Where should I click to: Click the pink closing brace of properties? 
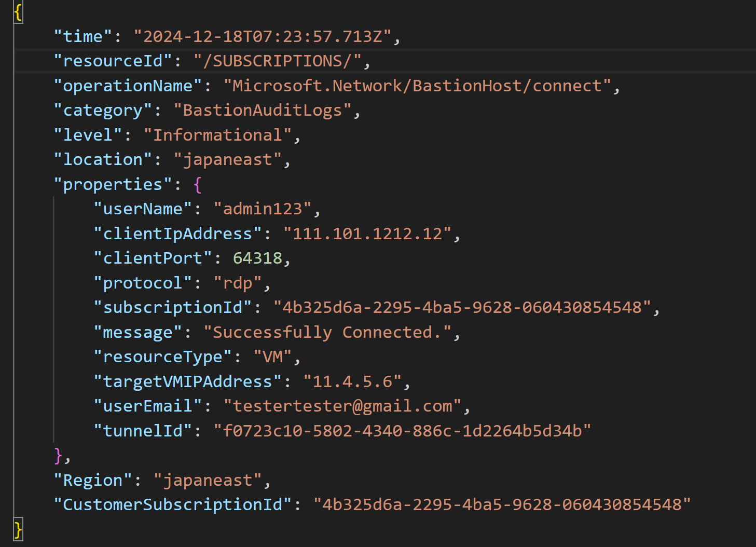click(x=59, y=455)
